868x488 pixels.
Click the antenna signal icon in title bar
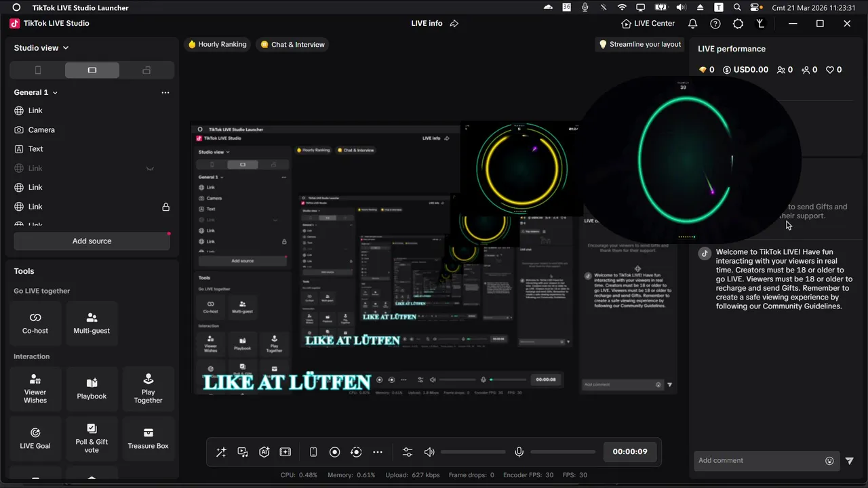pos(761,23)
